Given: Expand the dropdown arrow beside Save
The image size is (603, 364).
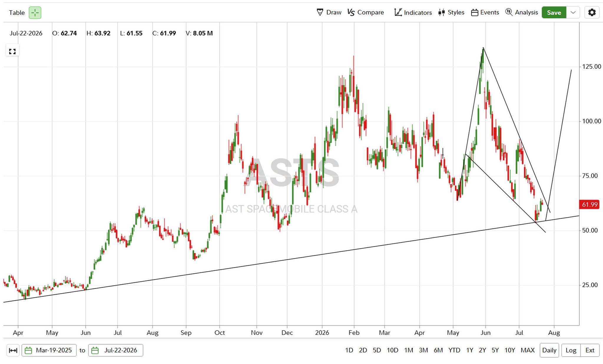Looking at the screenshot, I should click(573, 12).
